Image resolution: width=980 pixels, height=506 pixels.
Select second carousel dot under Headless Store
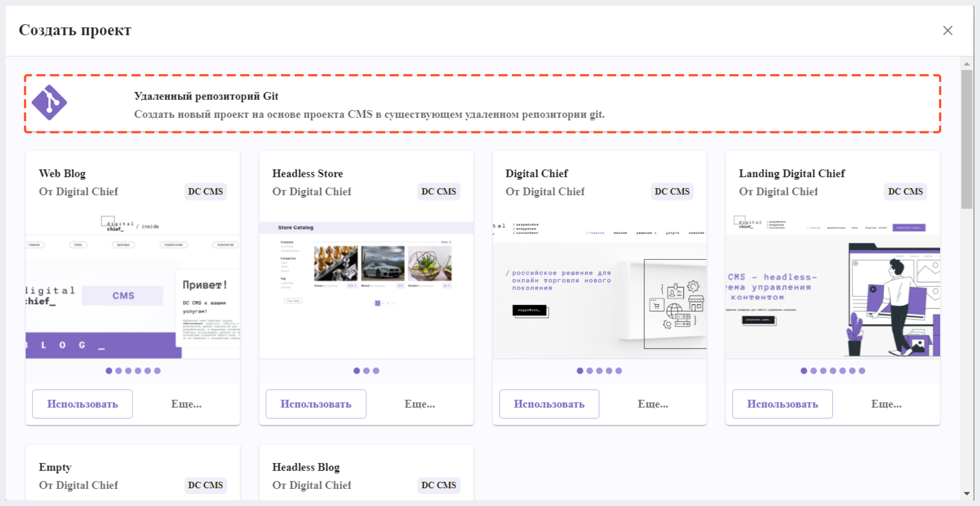click(x=366, y=370)
